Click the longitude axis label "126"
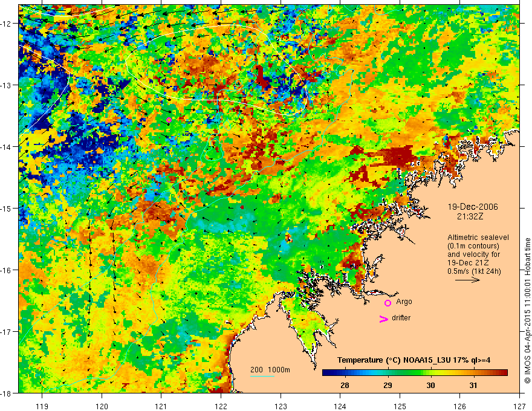Image resolution: width=532 pixels, height=411 pixels. pyautogui.click(x=459, y=406)
